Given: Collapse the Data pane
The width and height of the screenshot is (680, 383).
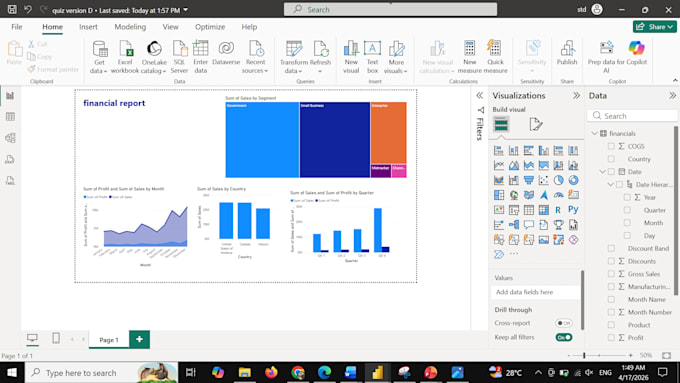Looking at the screenshot, I should point(672,95).
